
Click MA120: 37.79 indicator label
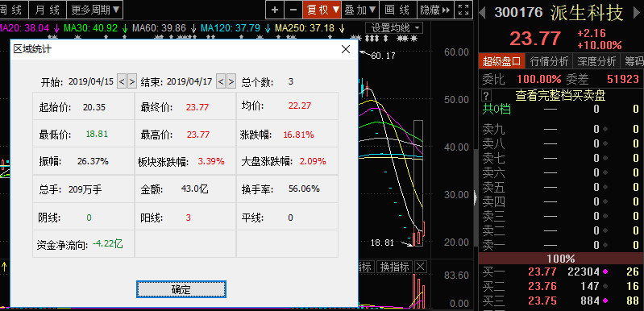pyautogui.click(x=231, y=28)
